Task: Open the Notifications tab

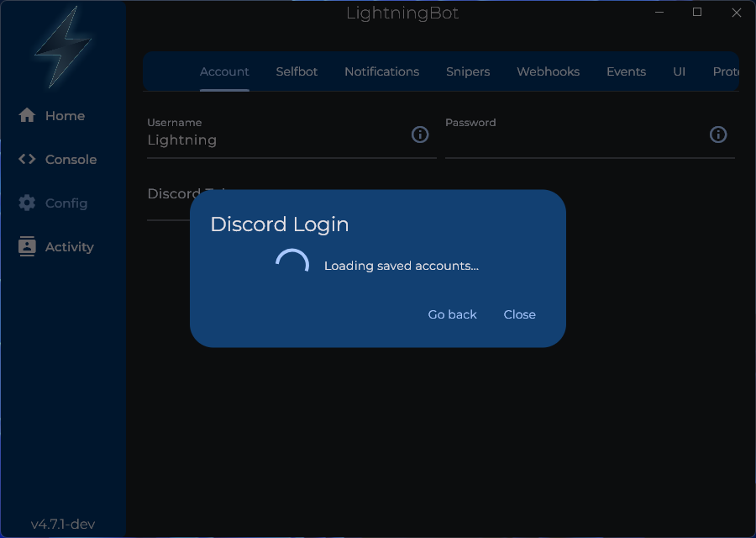Action: (382, 71)
